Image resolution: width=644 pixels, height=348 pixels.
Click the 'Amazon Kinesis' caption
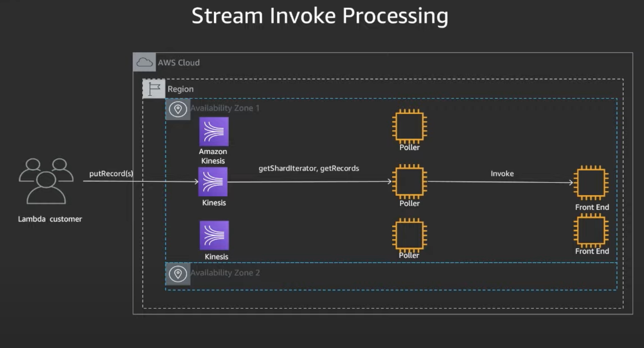pos(213,156)
